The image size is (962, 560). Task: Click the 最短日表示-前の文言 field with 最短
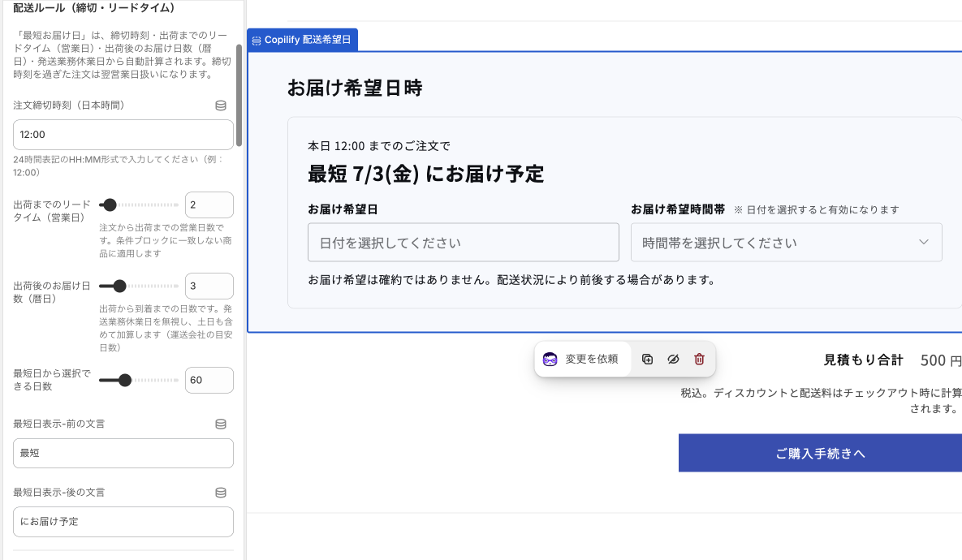pos(123,453)
